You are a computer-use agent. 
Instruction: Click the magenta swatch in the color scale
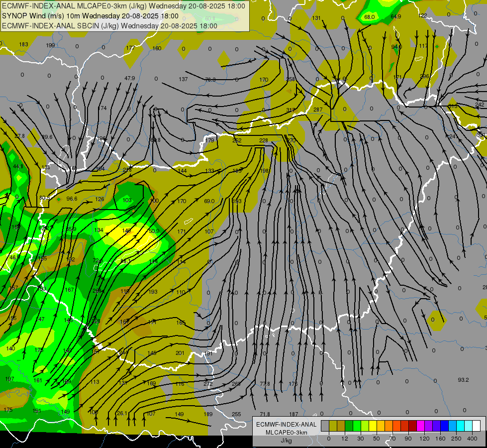pos(421,426)
